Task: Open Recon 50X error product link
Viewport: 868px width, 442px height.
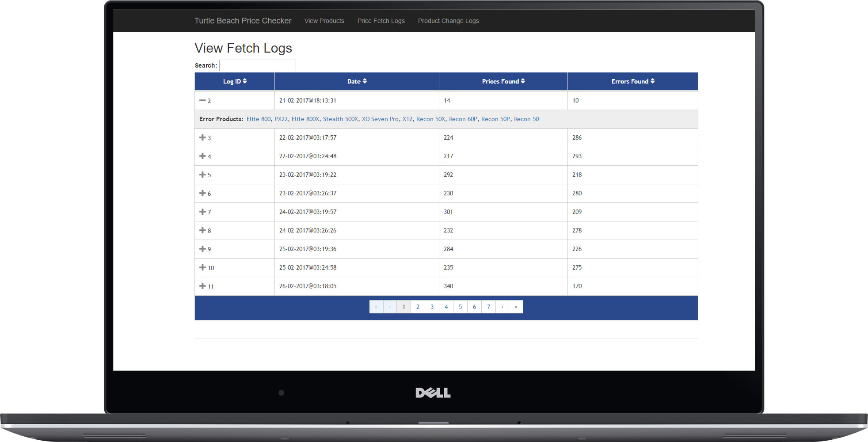Action: [430, 119]
